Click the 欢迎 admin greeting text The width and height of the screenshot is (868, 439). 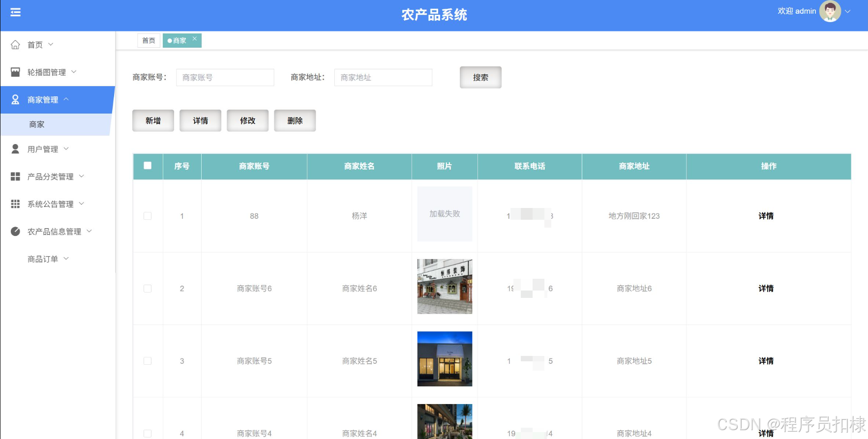click(x=797, y=11)
